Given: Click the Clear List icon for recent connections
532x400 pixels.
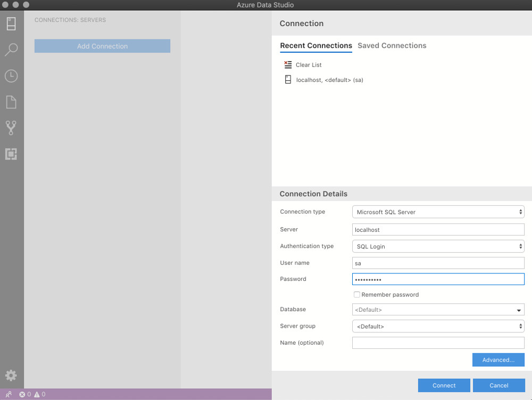Looking at the screenshot, I should click(x=287, y=64).
